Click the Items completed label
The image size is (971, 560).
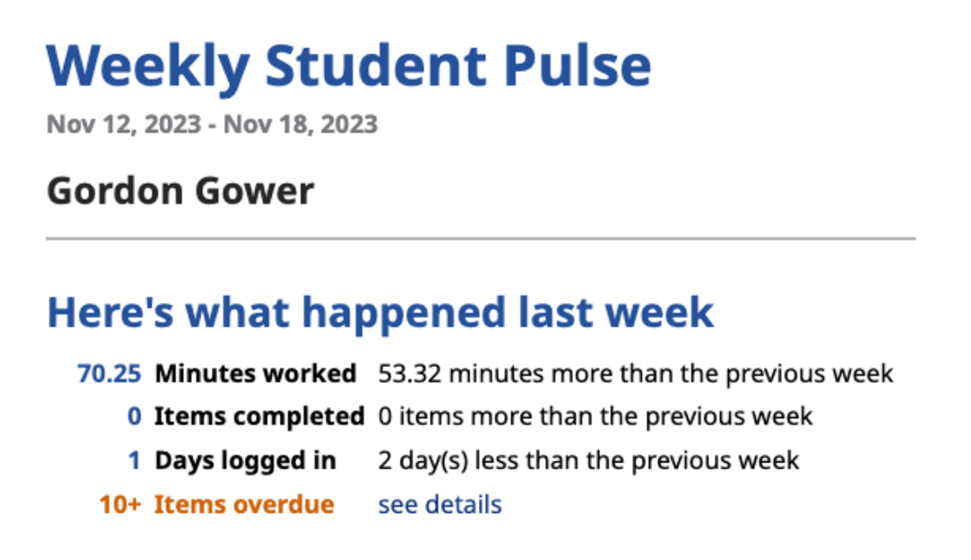click(x=259, y=416)
